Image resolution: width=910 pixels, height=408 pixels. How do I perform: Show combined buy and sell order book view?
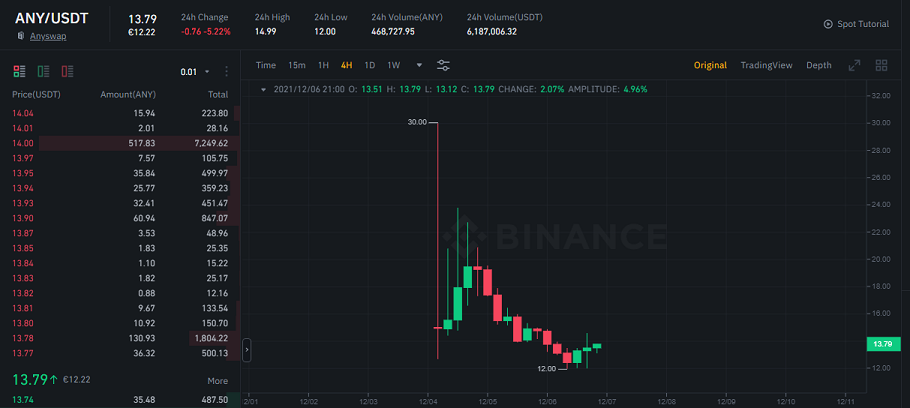tap(19, 72)
